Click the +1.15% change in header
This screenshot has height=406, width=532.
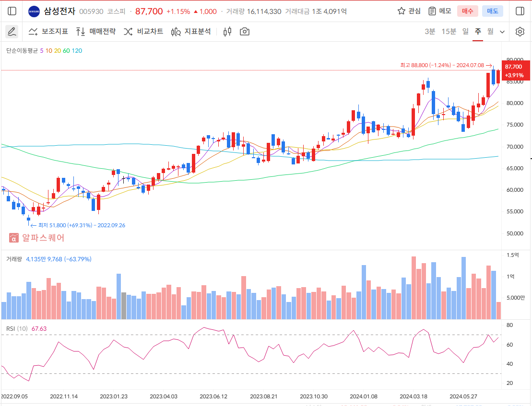click(x=178, y=12)
